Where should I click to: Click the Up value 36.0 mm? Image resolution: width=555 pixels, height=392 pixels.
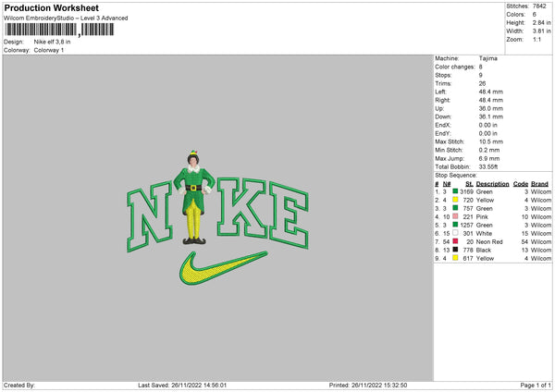tap(491, 108)
